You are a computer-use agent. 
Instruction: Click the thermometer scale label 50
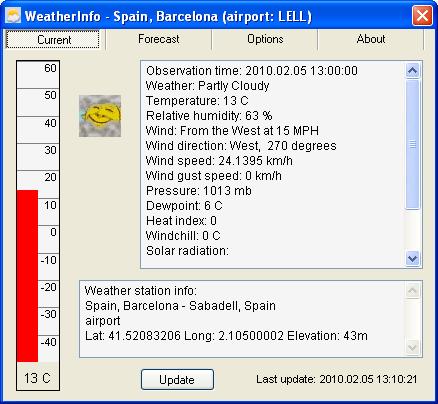click(50, 95)
